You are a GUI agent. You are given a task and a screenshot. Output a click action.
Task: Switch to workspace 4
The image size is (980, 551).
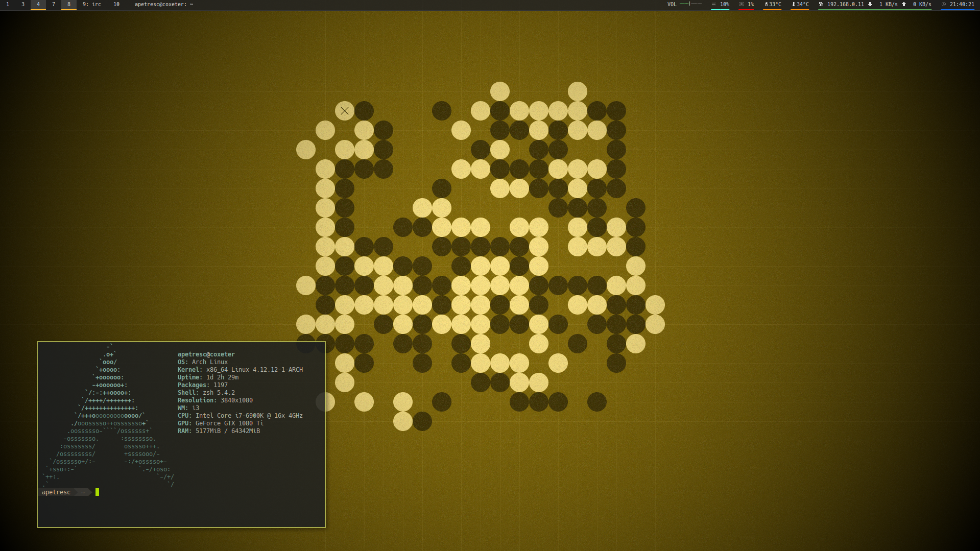tap(38, 5)
